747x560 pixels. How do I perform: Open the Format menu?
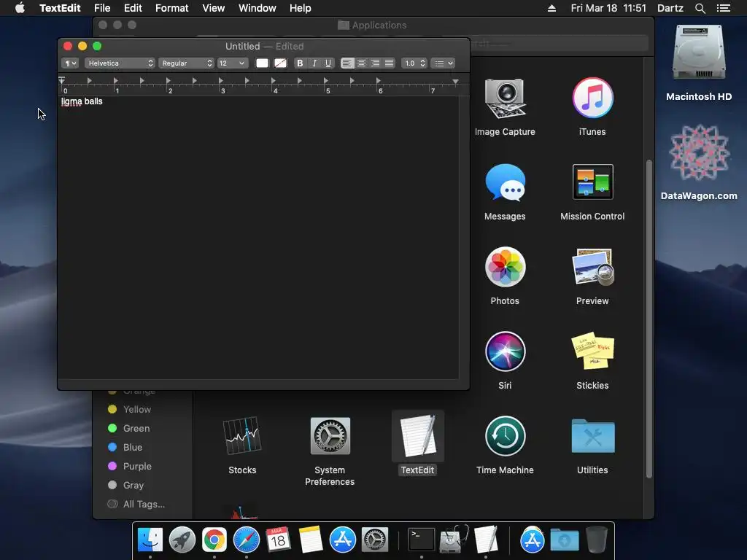pyautogui.click(x=172, y=8)
